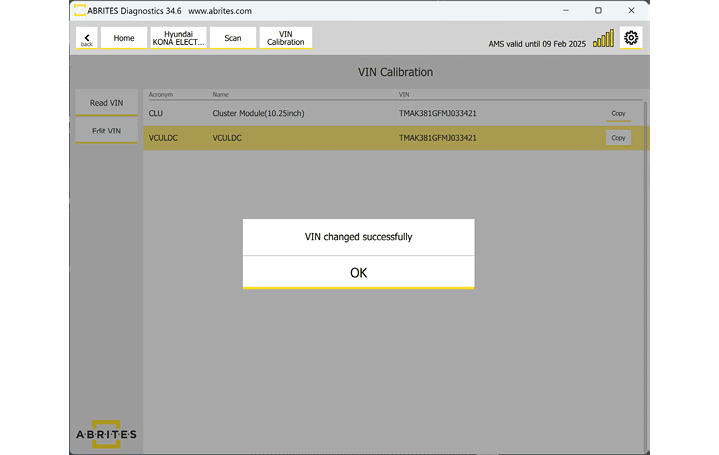This screenshot has height=455, width=719.
Task: Maximize the ABRITES Diagnostics window
Action: tap(598, 10)
